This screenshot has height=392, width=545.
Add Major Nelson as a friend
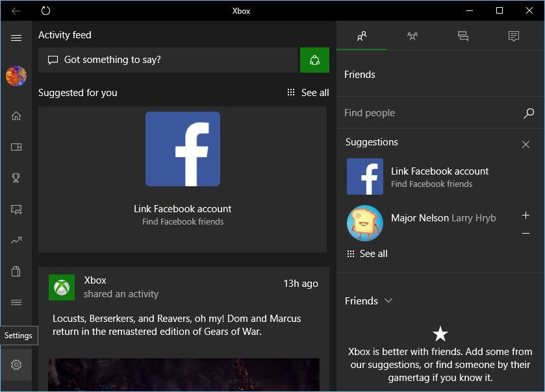pos(526,215)
